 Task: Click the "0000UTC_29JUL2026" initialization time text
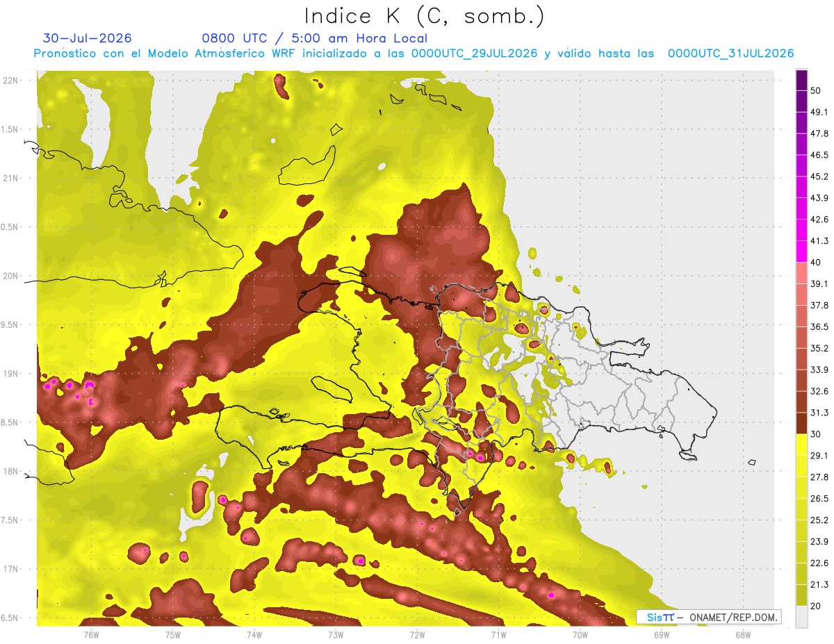tap(474, 53)
